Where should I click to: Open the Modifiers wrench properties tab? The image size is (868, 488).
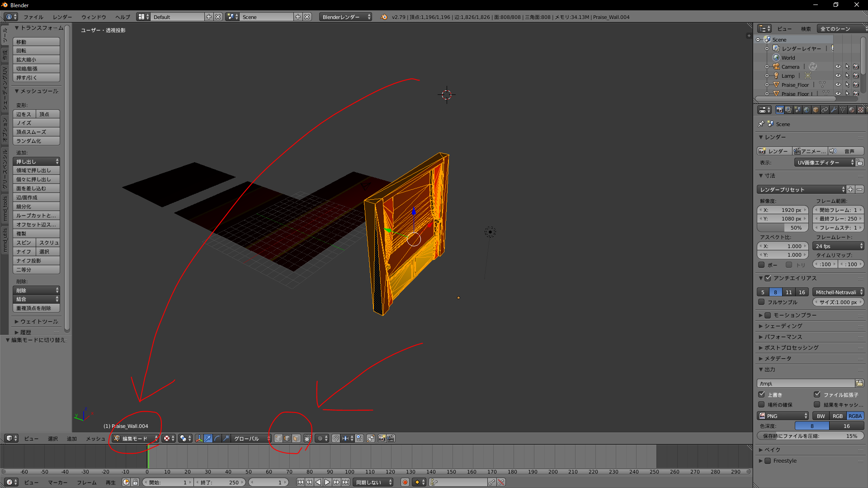click(x=834, y=110)
